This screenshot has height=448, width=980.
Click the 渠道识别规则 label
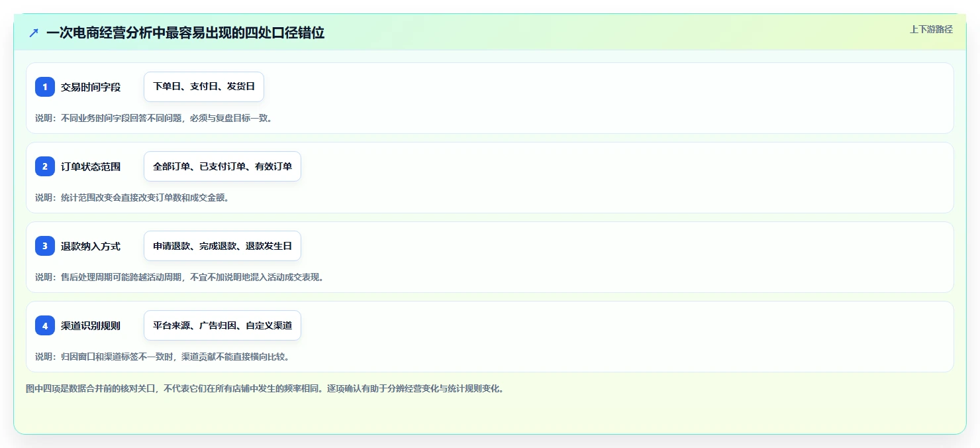[x=91, y=325]
